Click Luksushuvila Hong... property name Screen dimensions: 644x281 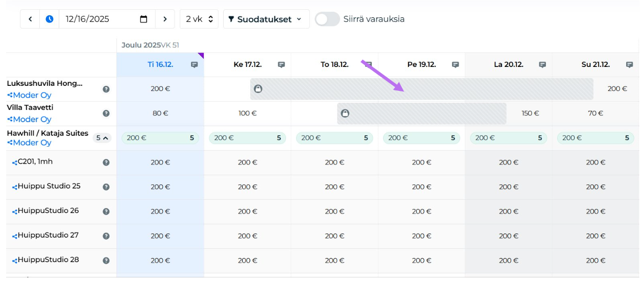point(44,83)
